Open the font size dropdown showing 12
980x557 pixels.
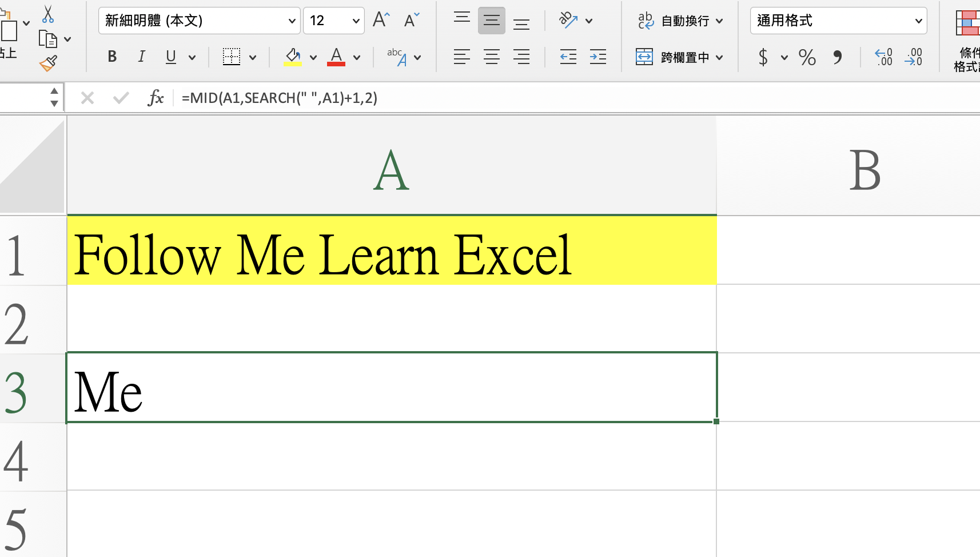356,21
